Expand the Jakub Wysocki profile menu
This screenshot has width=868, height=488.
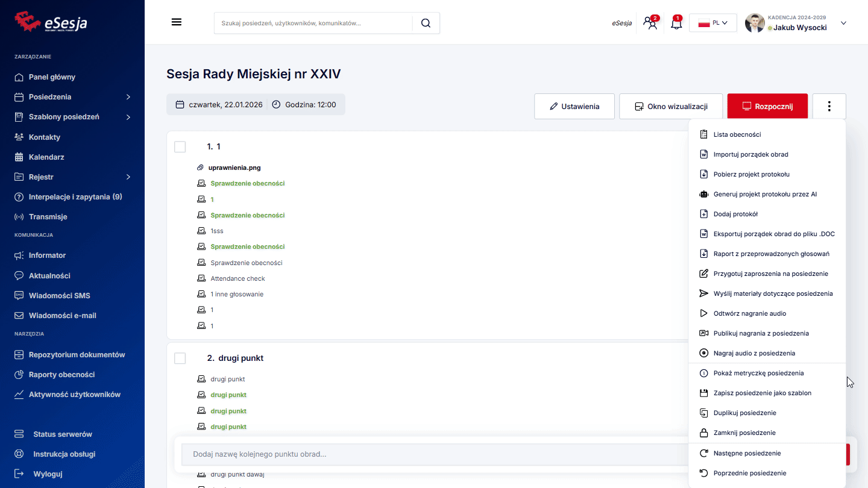point(843,23)
